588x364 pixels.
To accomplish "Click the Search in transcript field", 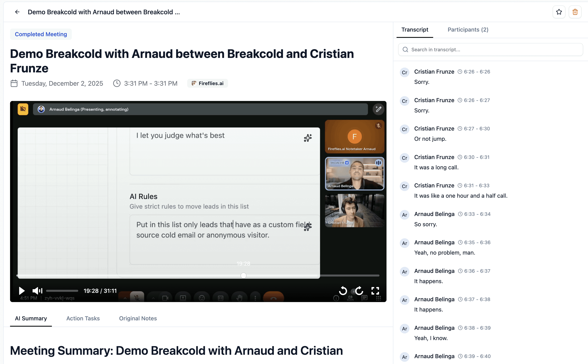I will point(490,50).
